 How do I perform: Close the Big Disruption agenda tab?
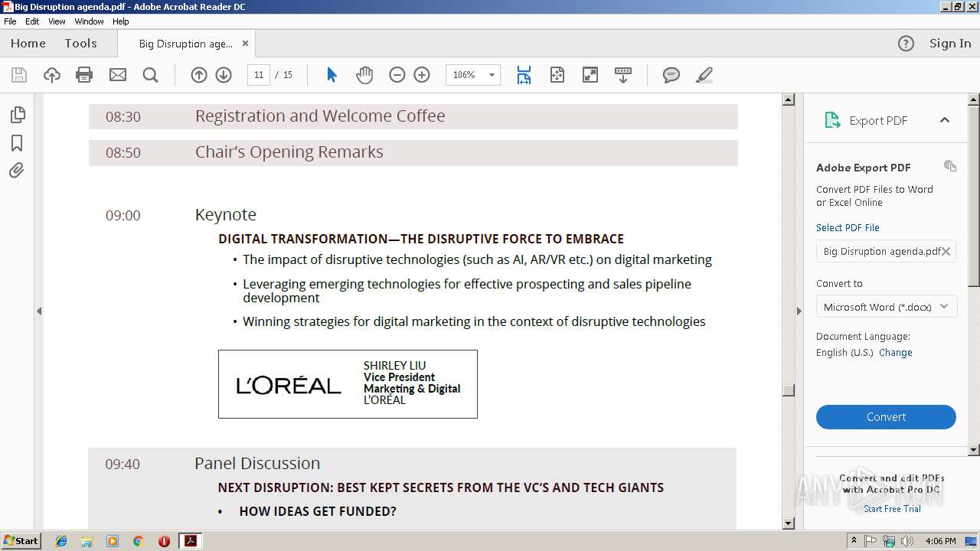245,44
